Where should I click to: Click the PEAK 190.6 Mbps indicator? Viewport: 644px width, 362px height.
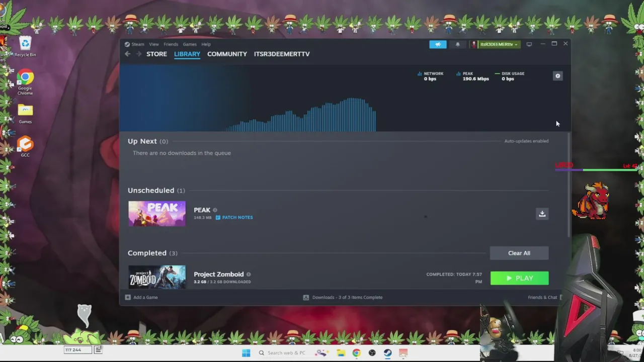click(x=472, y=76)
